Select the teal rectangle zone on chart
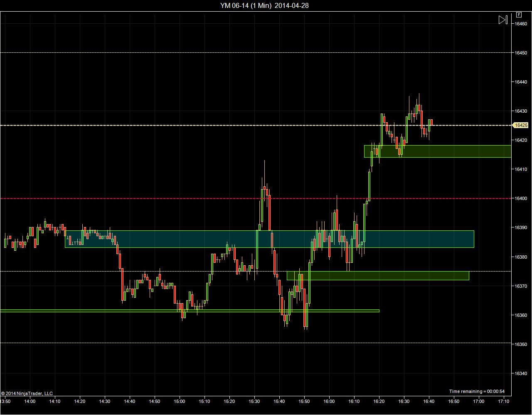The width and height of the screenshot is (532, 415). point(269,239)
